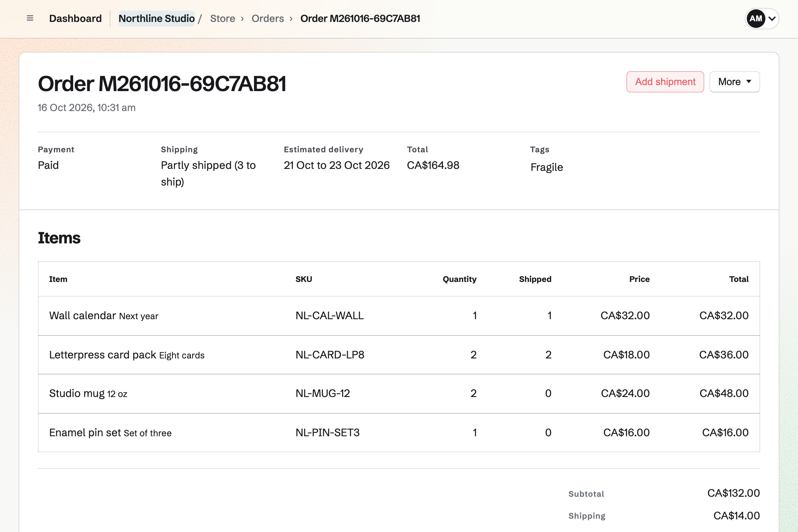
Task: Navigate to Orders breadcrumb
Action: tap(268, 18)
